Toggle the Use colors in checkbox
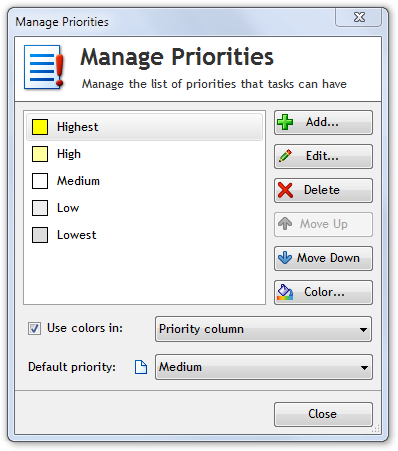This screenshot has height=451, width=398. click(34, 328)
